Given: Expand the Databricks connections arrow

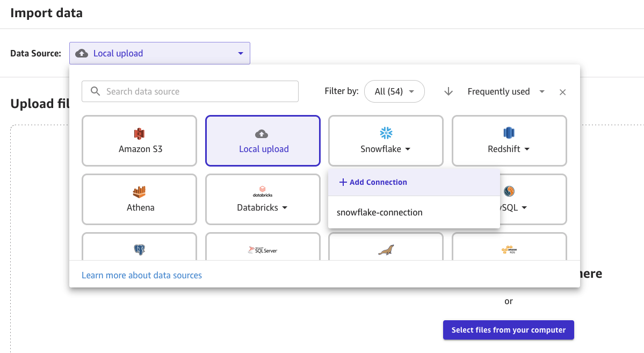Looking at the screenshot, I should 285,208.
